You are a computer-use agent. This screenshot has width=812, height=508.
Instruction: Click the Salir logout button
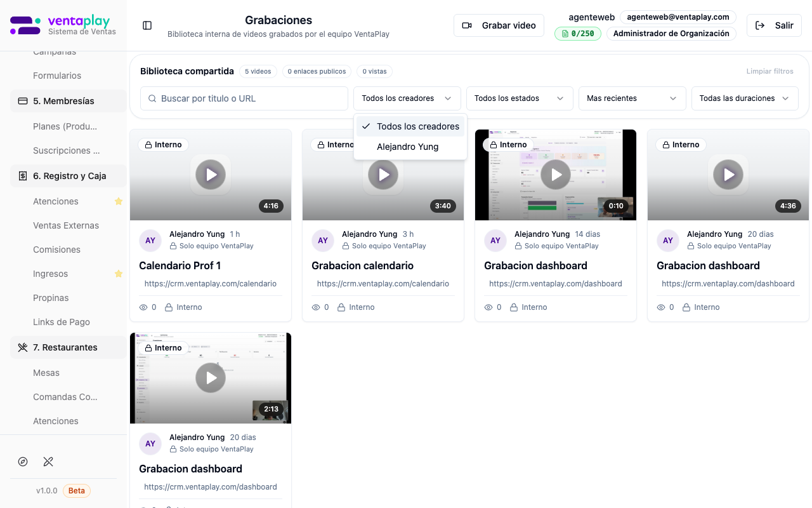pyautogui.click(x=774, y=25)
